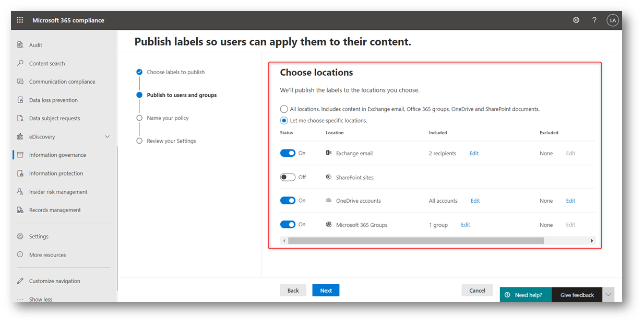Open Data subject requests page
This screenshot has width=644, height=324.
click(55, 118)
